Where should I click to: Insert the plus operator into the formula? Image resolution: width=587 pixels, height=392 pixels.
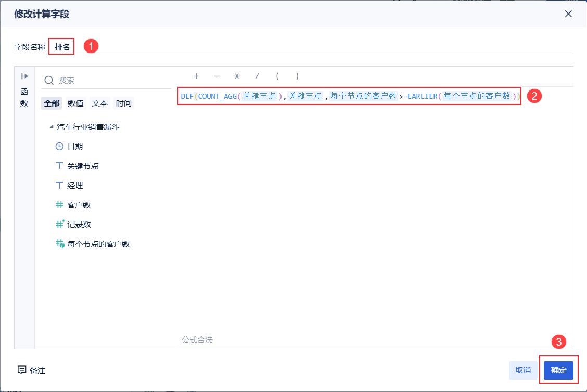tap(197, 76)
